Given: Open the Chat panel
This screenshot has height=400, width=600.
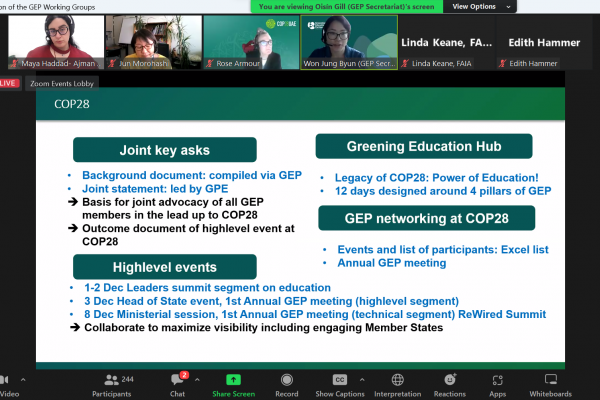Looking at the screenshot, I should click(177, 384).
